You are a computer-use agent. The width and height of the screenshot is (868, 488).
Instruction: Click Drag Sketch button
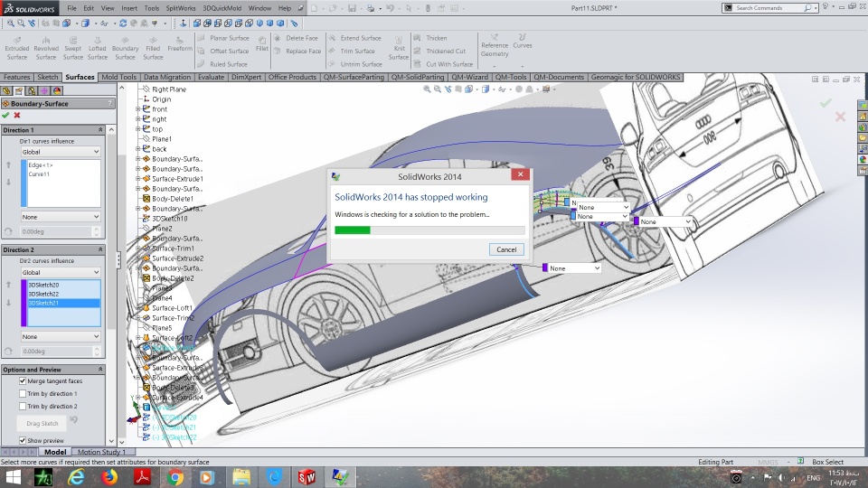click(x=42, y=423)
